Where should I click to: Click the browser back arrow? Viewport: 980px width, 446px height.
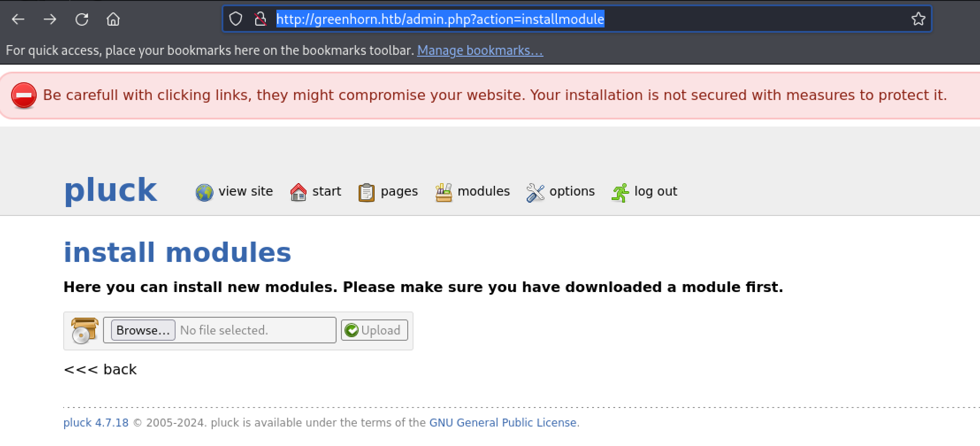(18, 19)
